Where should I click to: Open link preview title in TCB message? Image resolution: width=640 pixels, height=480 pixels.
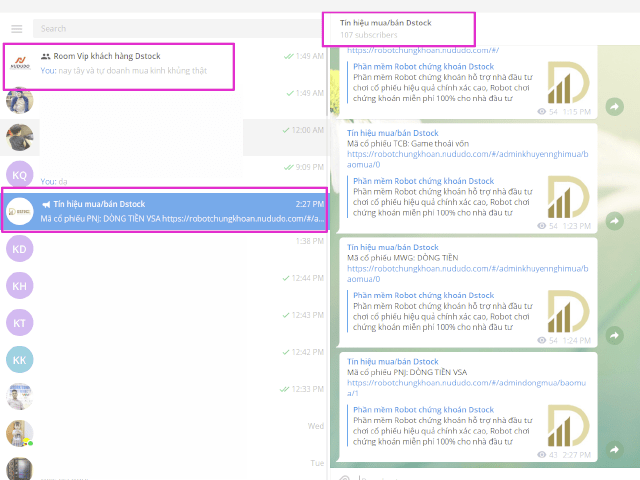(423, 181)
